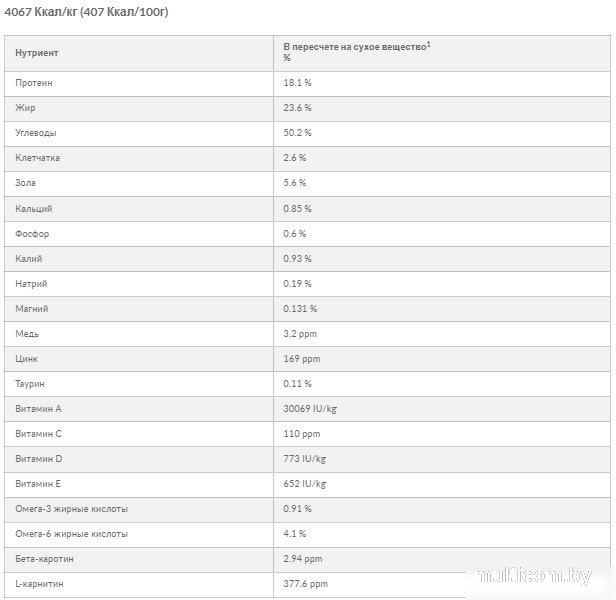Click the Таурин row label

point(31,384)
